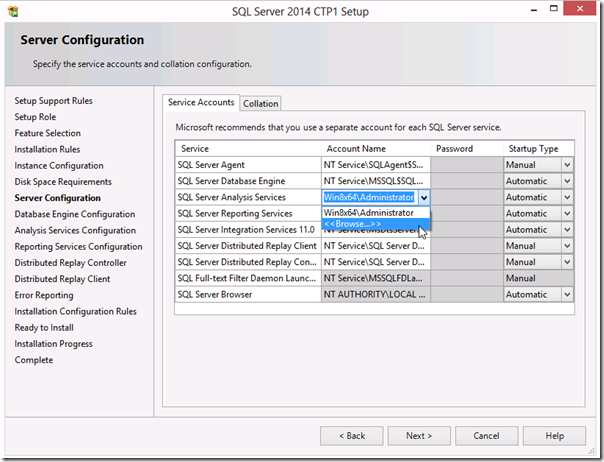Select the SQL Server Agent service row label

pos(211,165)
